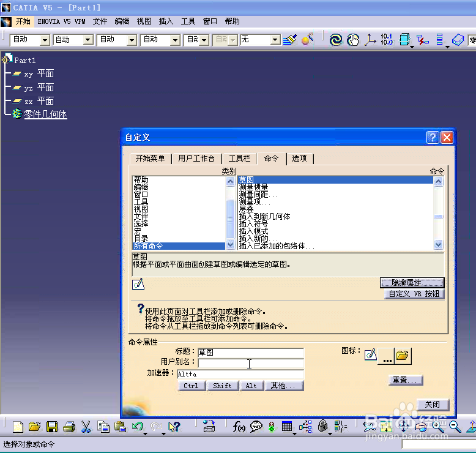The height and width of the screenshot is (453, 476).
Task: Open the fourth 自动 dropdown in toolbar
Action: coord(175,40)
